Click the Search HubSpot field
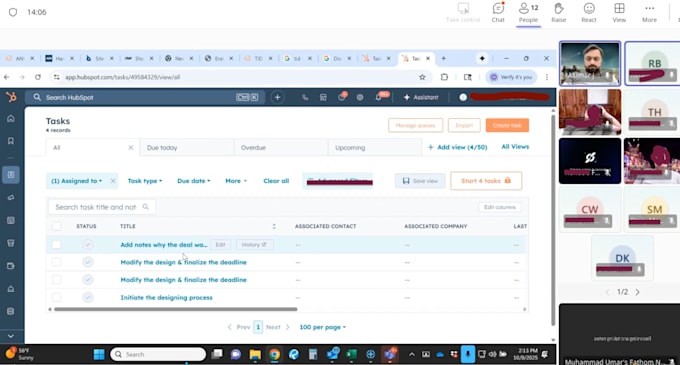The width and height of the screenshot is (680, 365). (x=145, y=98)
